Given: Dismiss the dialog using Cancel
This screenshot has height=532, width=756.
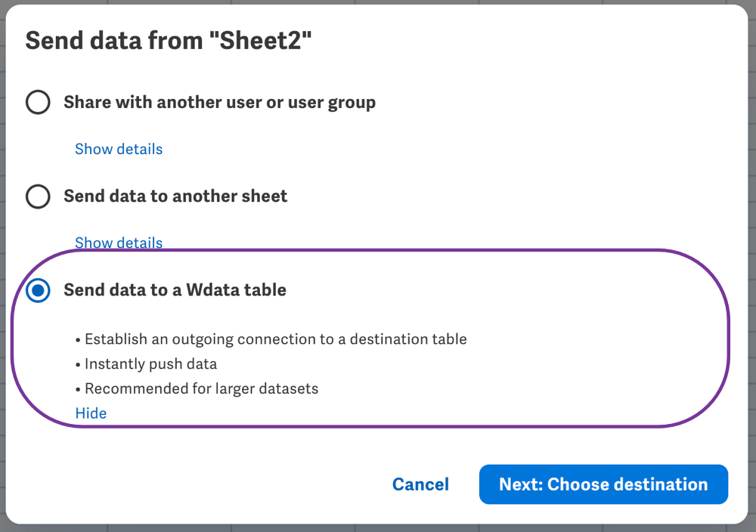Looking at the screenshot, I should (420, 484).
